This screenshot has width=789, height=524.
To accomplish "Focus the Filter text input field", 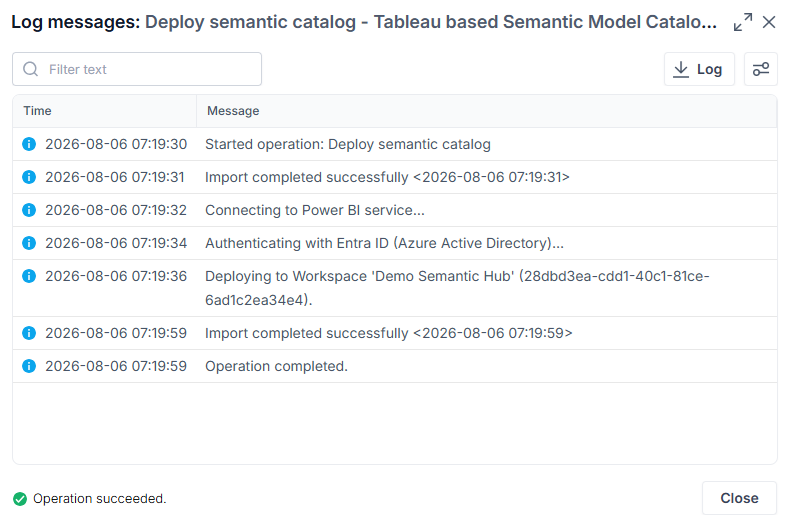I will tap(137, 69).
